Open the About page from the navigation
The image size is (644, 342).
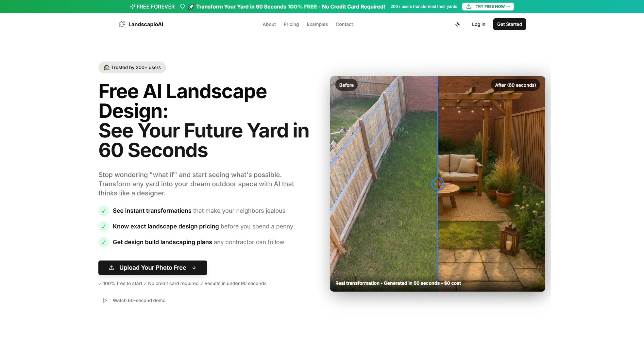click(269, 24)
